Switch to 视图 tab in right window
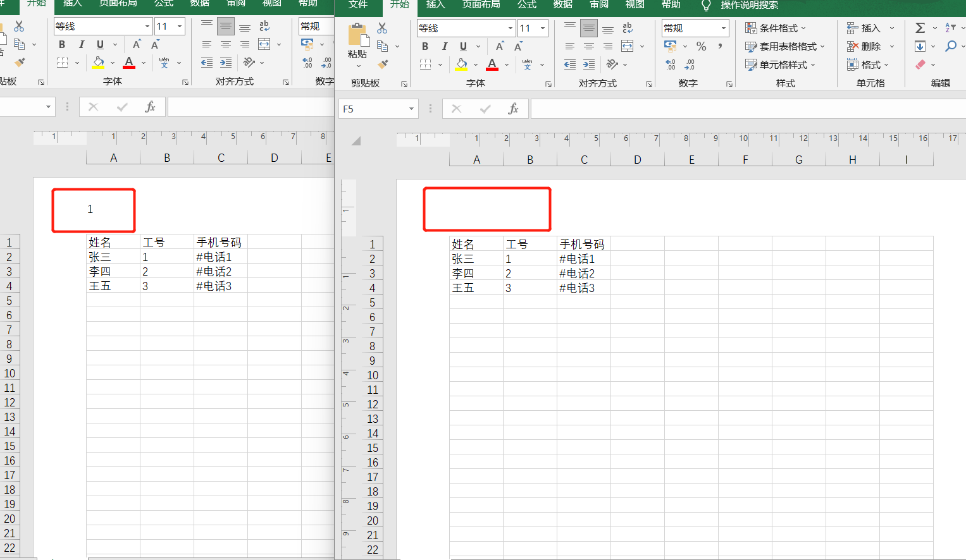This screenshot has height=560, width=966. (x=635, y=5)
